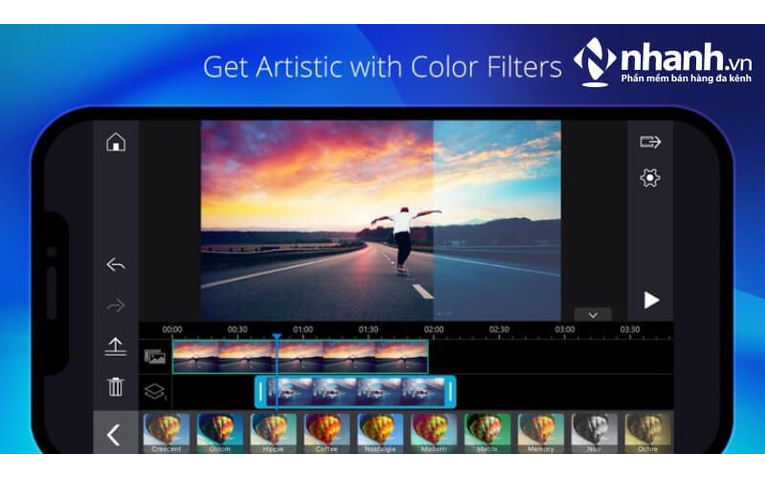Image resolution: width=765 pixels, height=478 pixels.
Task: Open the export/produce video icon
Action: point(650,142)
